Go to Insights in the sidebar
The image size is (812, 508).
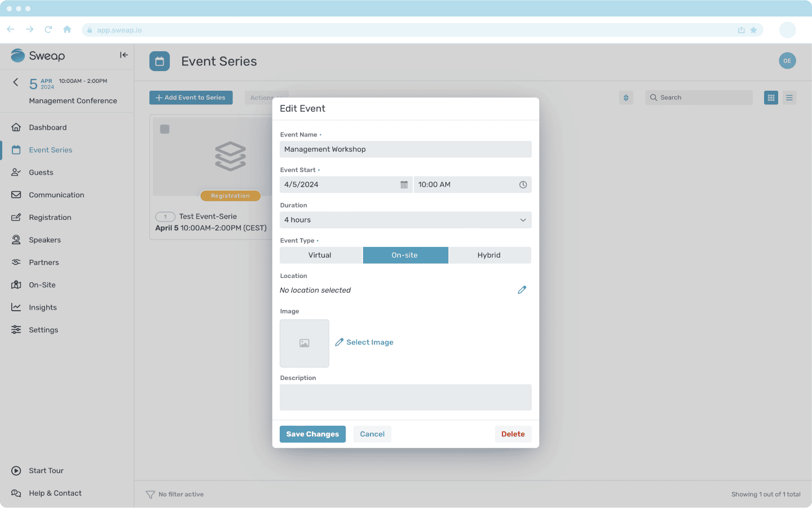point(43,308)
